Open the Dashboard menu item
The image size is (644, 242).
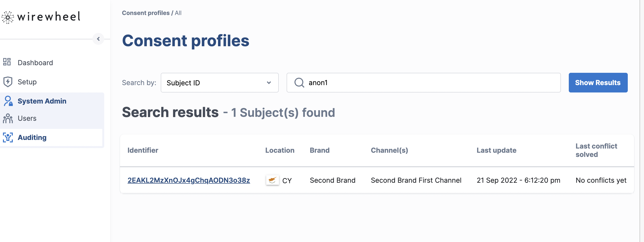[x=35, y=62]
